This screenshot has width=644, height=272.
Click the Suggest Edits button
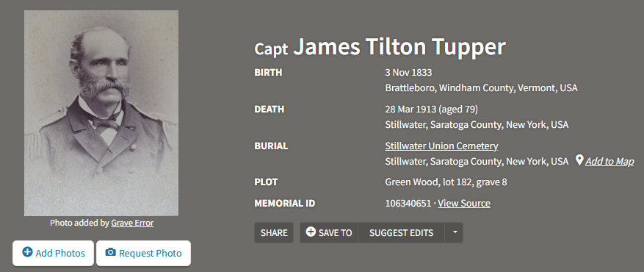[x=401, y=232]
